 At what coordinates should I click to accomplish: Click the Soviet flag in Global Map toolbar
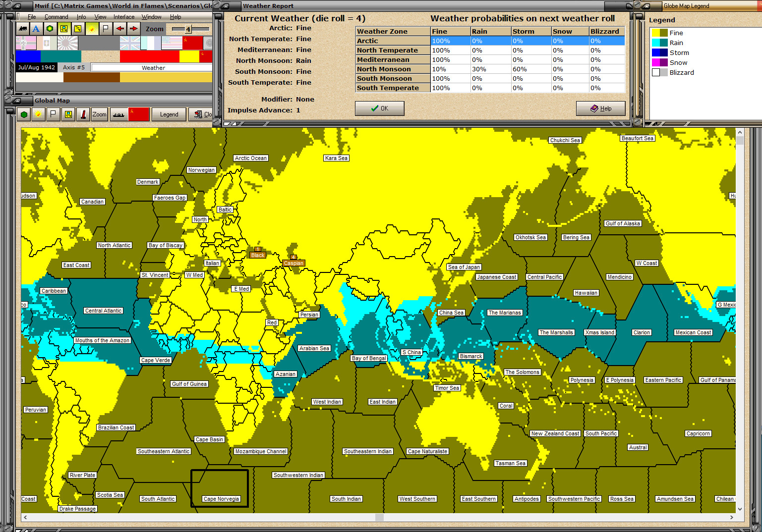coord(139,114)
